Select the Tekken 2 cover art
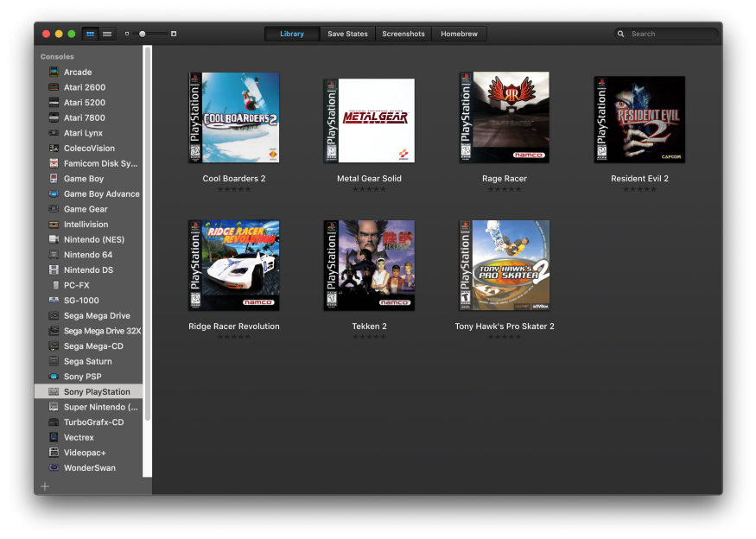Image resolution: width=756 pixels, height=539 pixels. (x=369, y=265)
